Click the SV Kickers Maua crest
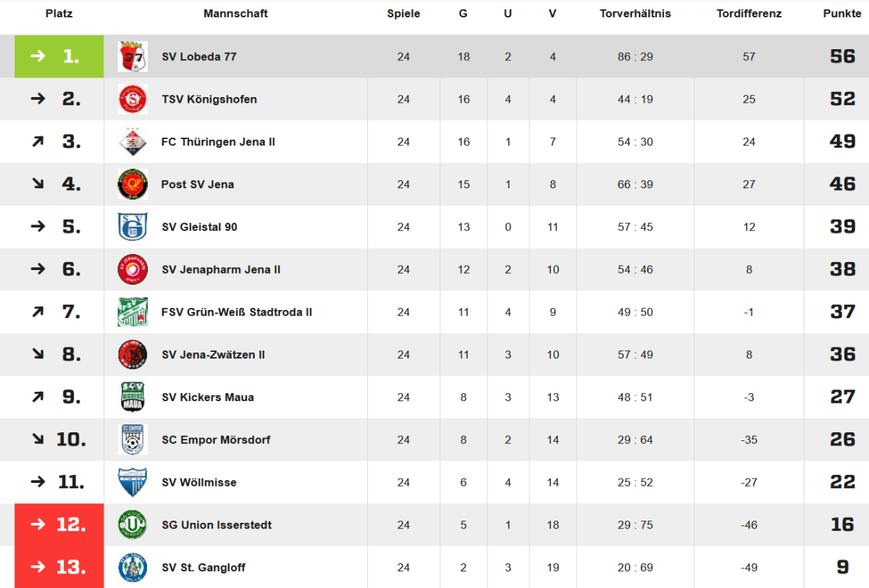The image size is (869, 588). (133, 397)
